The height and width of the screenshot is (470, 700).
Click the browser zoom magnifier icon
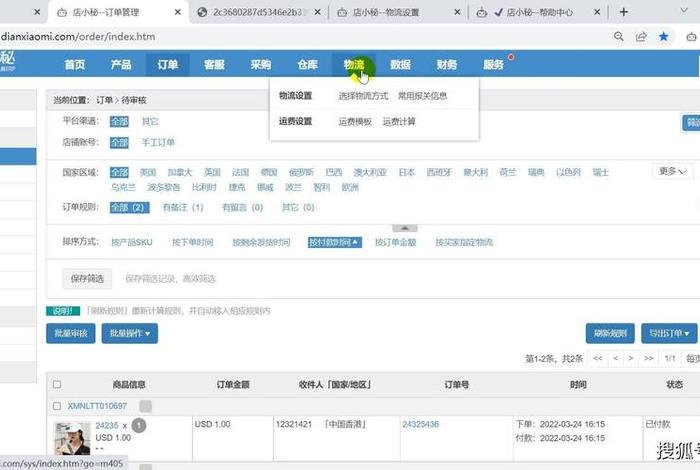click(618, 36)
